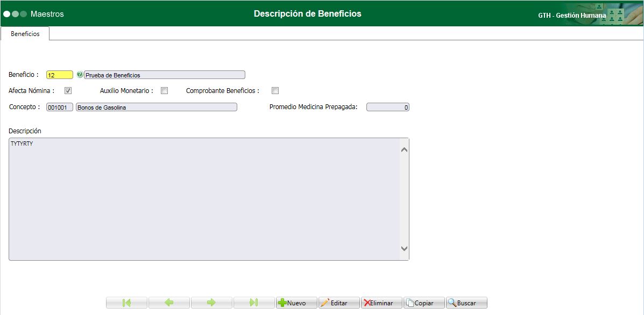Click the Concepto code field 001001
Screen dimensions: 644x315
(x=60, y=108)
